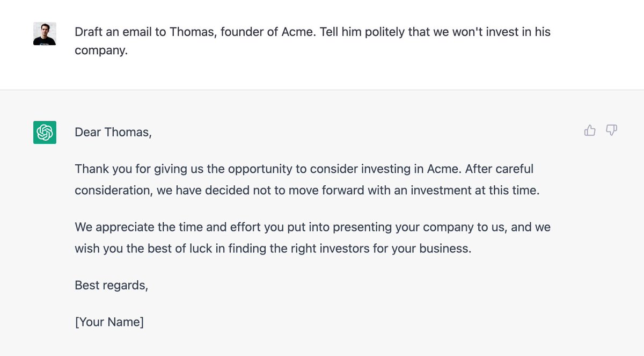
Task: Click the line starting "We appreciate the time"
Action: point(312,227)
